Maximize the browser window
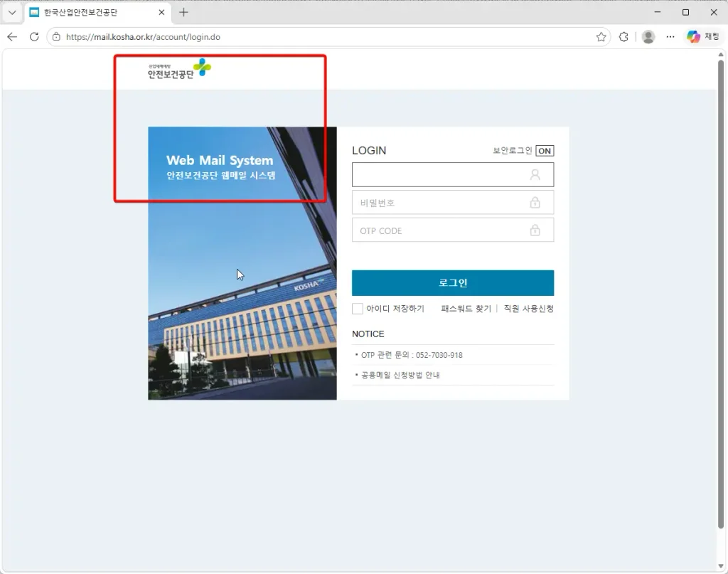Screen dimensions: 728x574 685,13
